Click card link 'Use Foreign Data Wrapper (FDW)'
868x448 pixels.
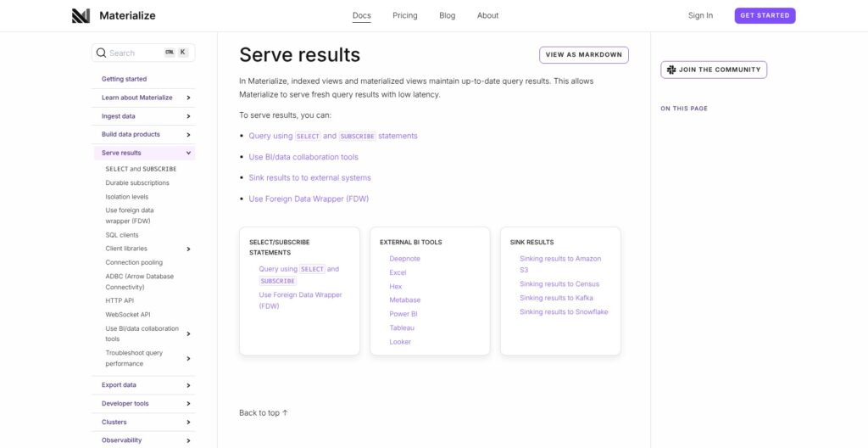301,300
